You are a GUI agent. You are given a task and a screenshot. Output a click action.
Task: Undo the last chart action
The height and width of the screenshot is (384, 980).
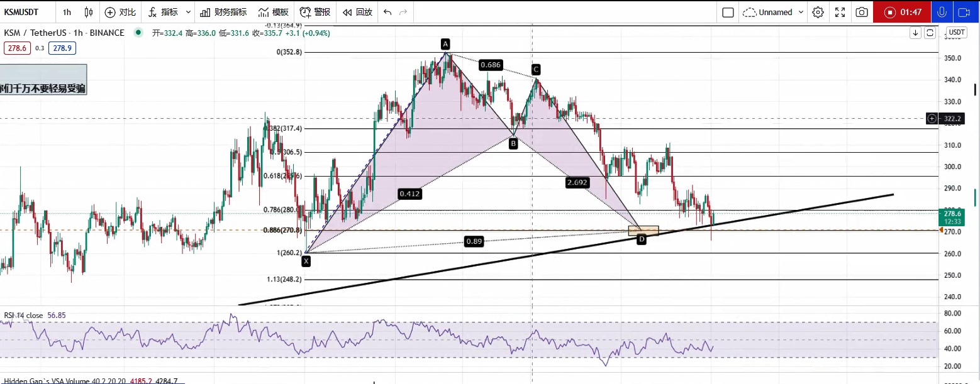tap(387, 12)
